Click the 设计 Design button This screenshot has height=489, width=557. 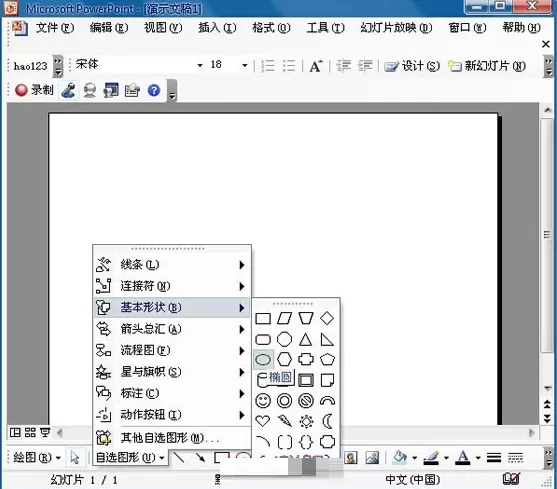click(x=412, y=66)
